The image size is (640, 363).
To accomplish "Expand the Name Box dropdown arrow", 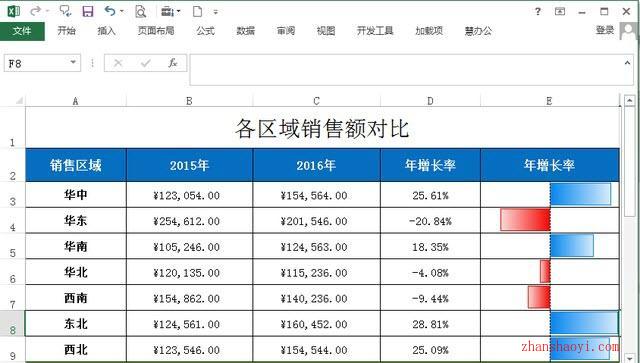I will (73, 62).
